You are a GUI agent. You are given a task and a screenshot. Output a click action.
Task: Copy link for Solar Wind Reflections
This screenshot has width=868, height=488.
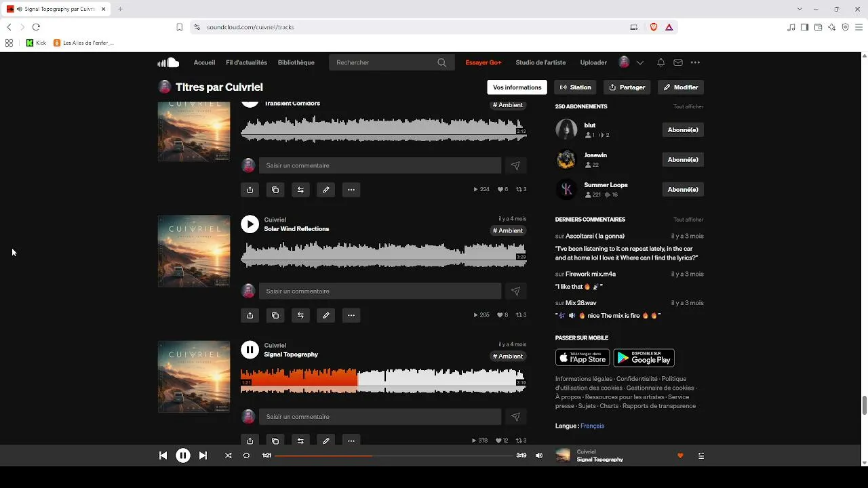point(275,315)
